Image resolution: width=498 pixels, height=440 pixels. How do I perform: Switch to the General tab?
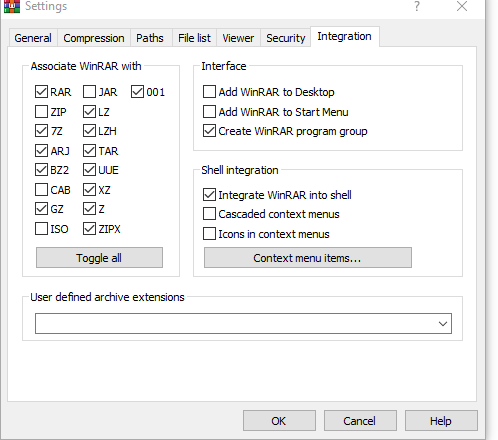pos(33,38)
